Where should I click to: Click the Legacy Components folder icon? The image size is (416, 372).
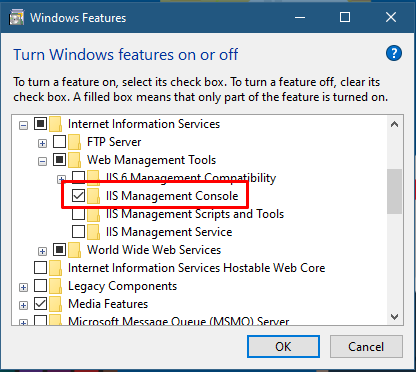point(56,286)
